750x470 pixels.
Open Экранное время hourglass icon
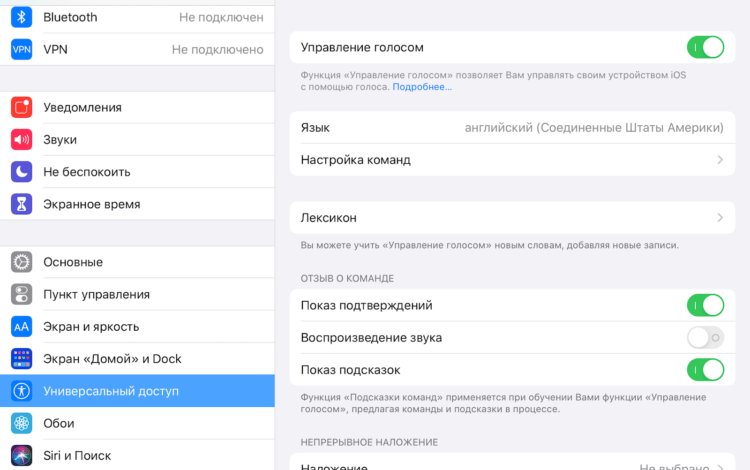22,204
